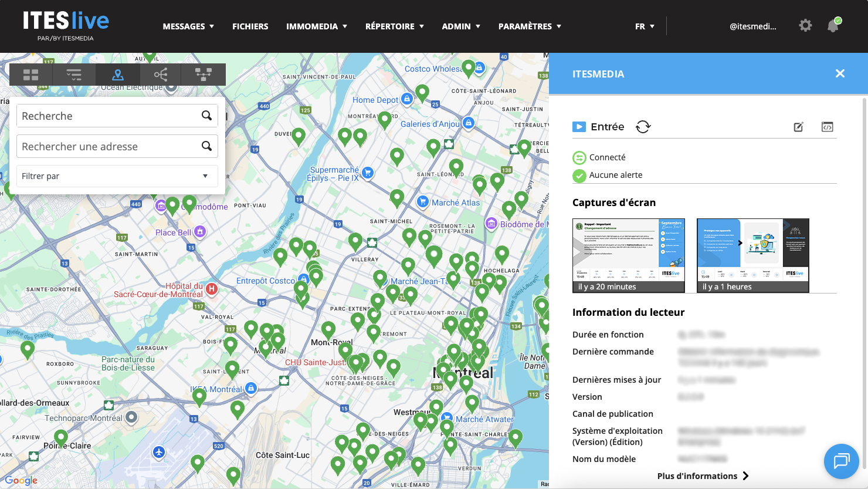Screen dimensions: 868x489
Task: Open the chat support bubble
Action: (x=841, y=461)
